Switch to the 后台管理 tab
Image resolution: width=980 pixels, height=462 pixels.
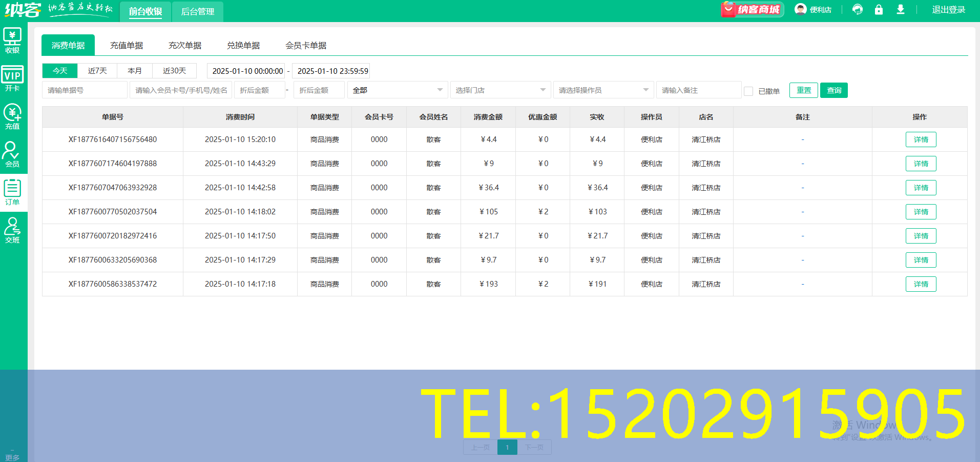pyautogui.click(x=197, y=11)
